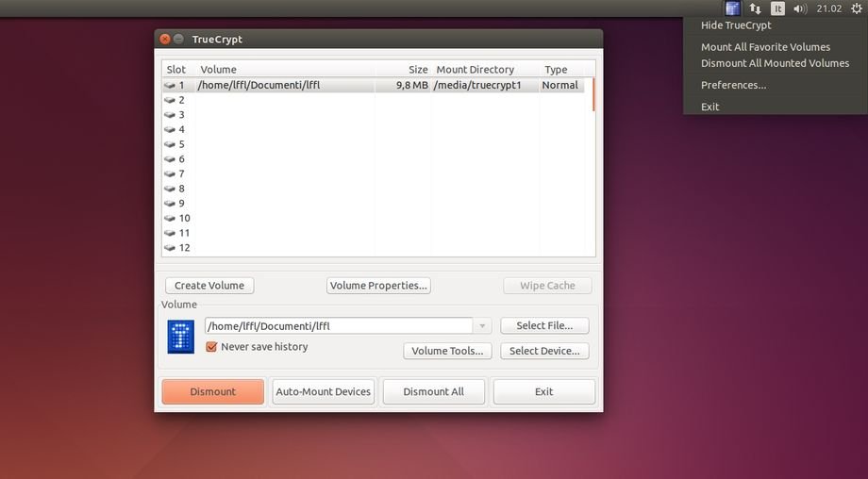This screenshot has width=868, height=479.
Task: Click /media/truecrypt1 mount directory cell
Action: point(477,85)
